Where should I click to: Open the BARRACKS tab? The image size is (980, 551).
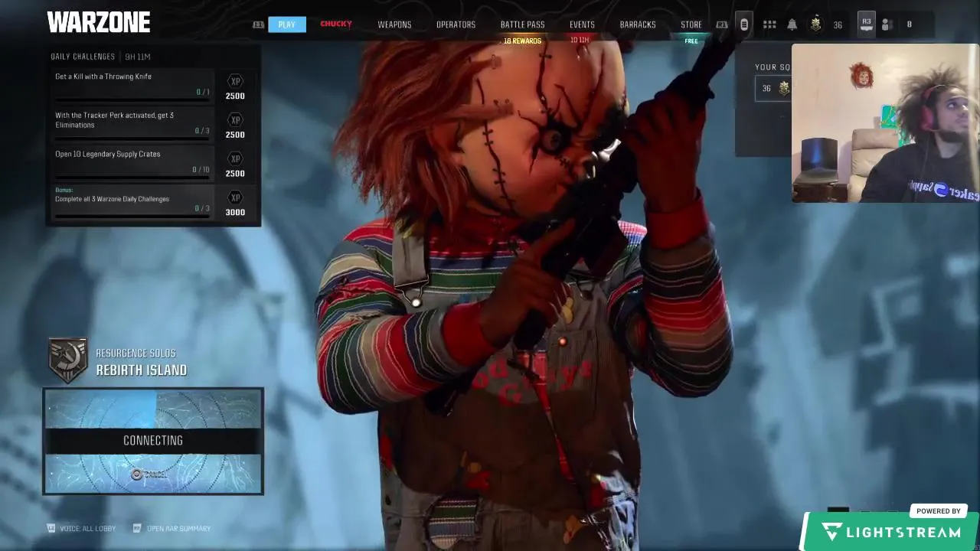point(638,24)
